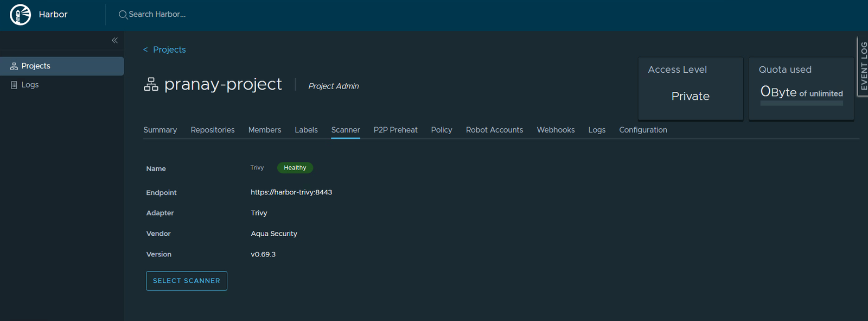Open Projects in the left sidebar
This screenshot has width=868, height=321.
[x=62, y=66]
